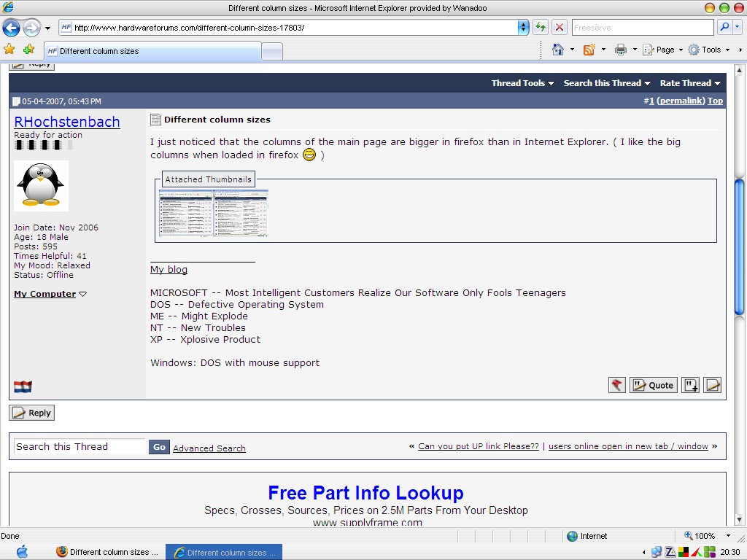The width and height of the screenshot is (747, 560).
Task: Toggle the multi-quote icon for this post
Action: tap(691, 385)
